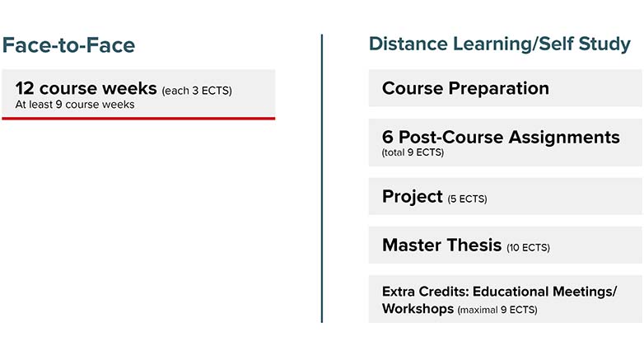Select the word 'Project'
The height and width of the screenshot is (360, 644).
[412, 196]
